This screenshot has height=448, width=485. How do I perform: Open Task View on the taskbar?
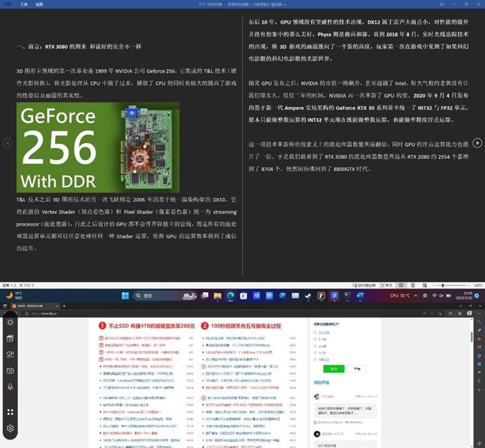pos(204,296)
